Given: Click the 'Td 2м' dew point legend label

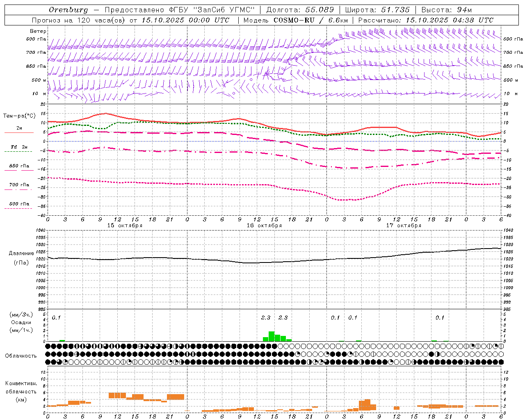Looking at the screenshot, I should tap(19, 147).
